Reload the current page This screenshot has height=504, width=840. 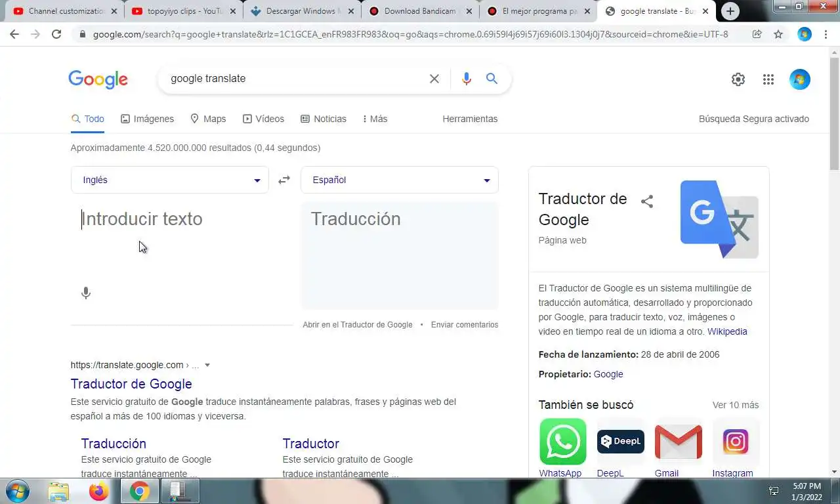click(x=56, y=34)
